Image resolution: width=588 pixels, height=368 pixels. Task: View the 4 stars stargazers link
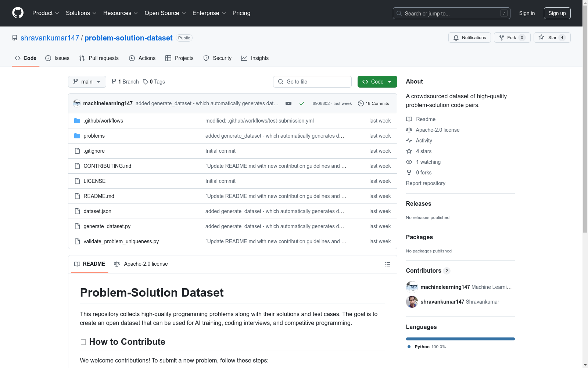coord(419,151)
